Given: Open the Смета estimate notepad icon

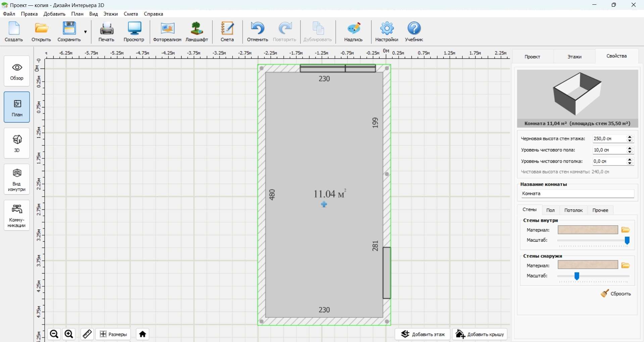Looking at the screenshot, I should [227, 32].
